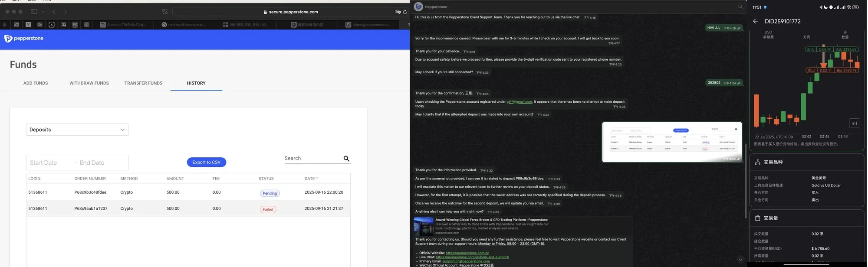
Task: Open the sidebar options chevron in Safari
Action: coord(43,12)
